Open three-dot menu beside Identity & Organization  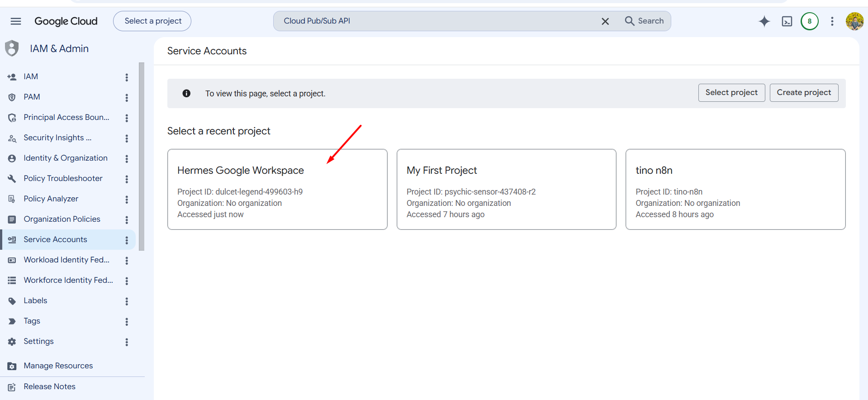pyautogui.click(x=127, y=159)
